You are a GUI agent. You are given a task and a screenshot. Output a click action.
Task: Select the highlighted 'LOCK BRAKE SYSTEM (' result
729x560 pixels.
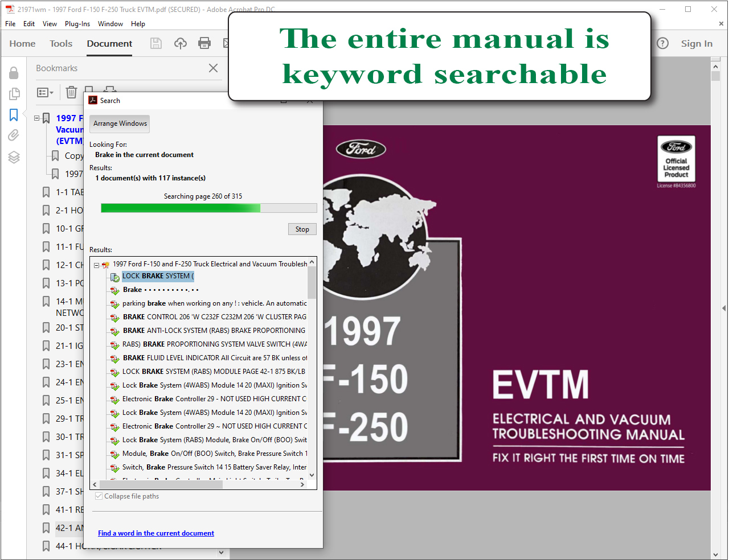(x=158, y=276)
